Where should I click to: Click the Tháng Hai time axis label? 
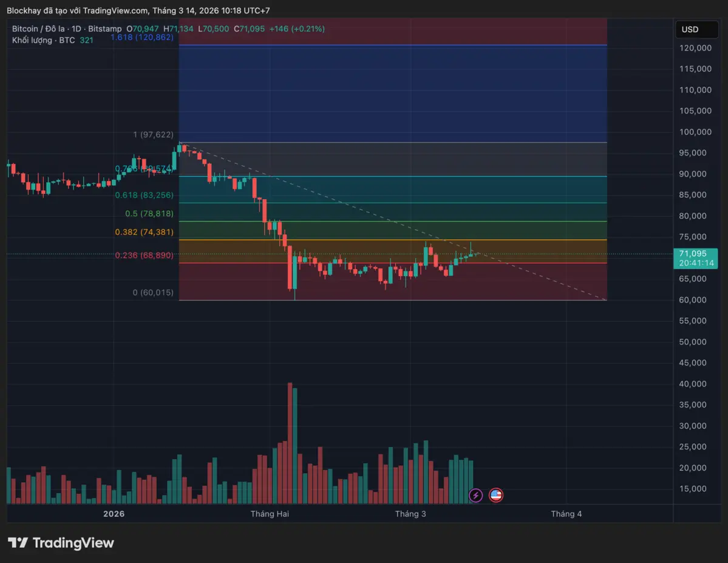270,514
